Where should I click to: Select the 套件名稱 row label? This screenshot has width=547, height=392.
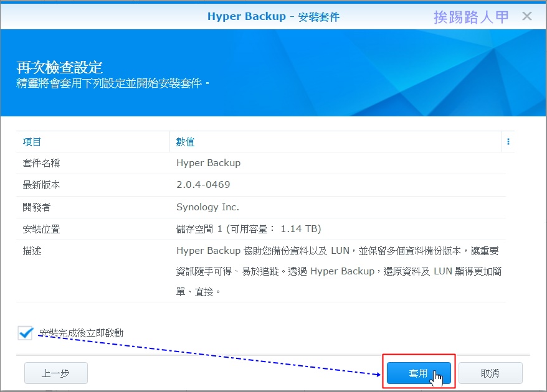point(41,163)
